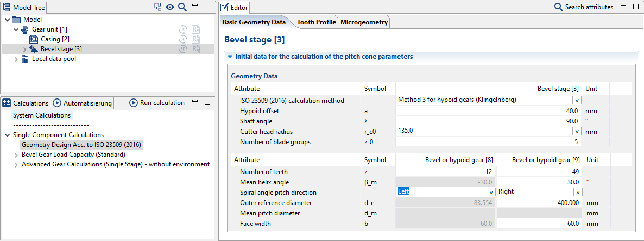Click the Hypoid offset value field
Viewport: 644px width, 241px height.
pyautogui.click(x=489, y=110)
